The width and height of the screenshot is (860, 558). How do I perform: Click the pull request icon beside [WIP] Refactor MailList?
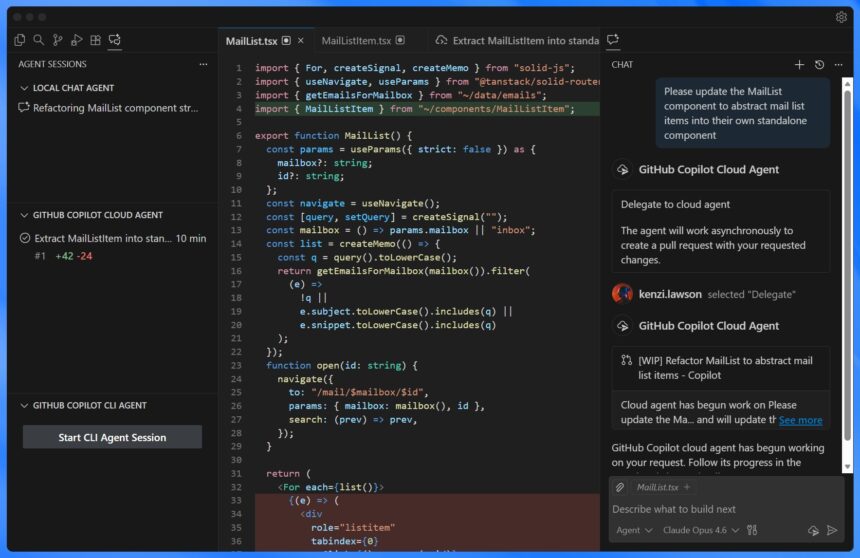tap(626, 360)
